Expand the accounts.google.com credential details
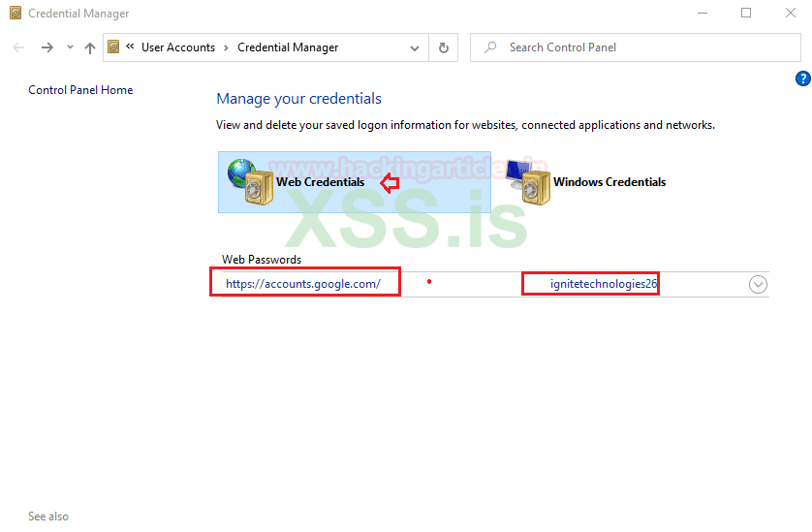 point(758,284)
